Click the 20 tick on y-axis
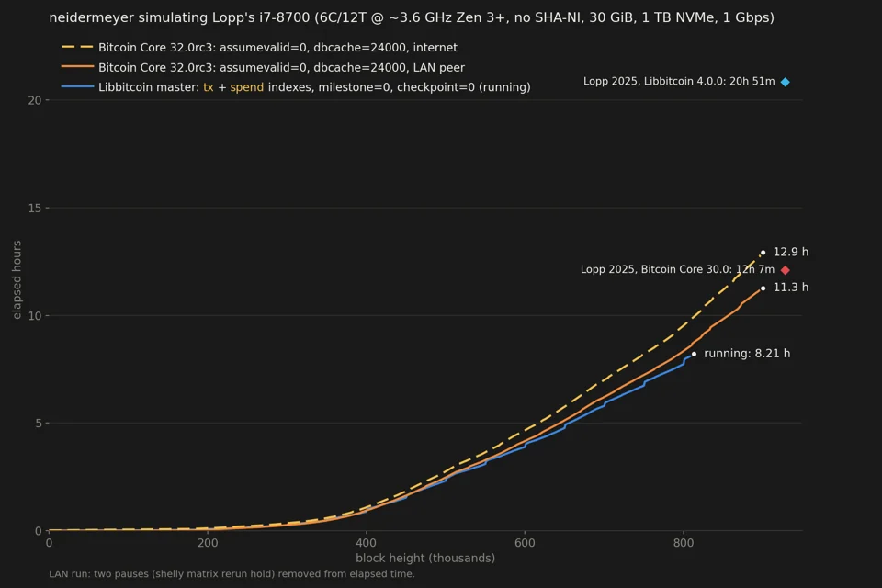 (x=35, y=100)
